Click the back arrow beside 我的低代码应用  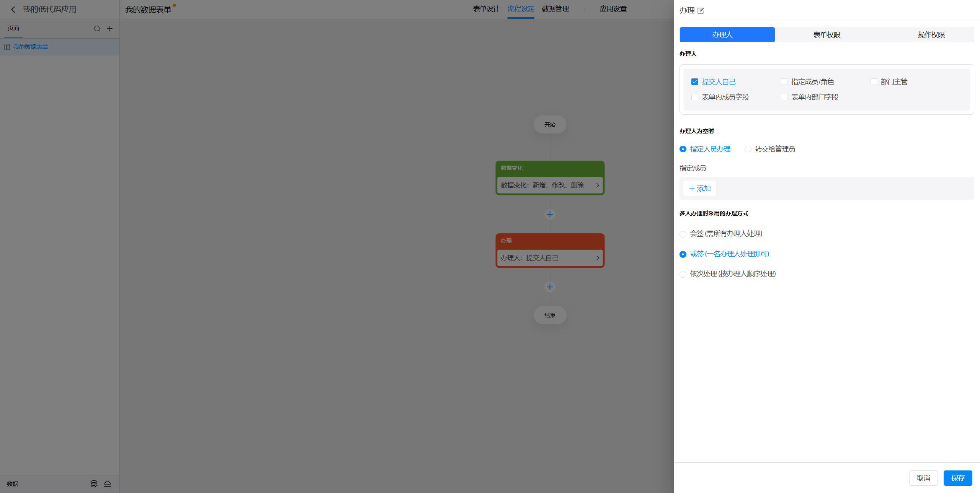(13, 10)
